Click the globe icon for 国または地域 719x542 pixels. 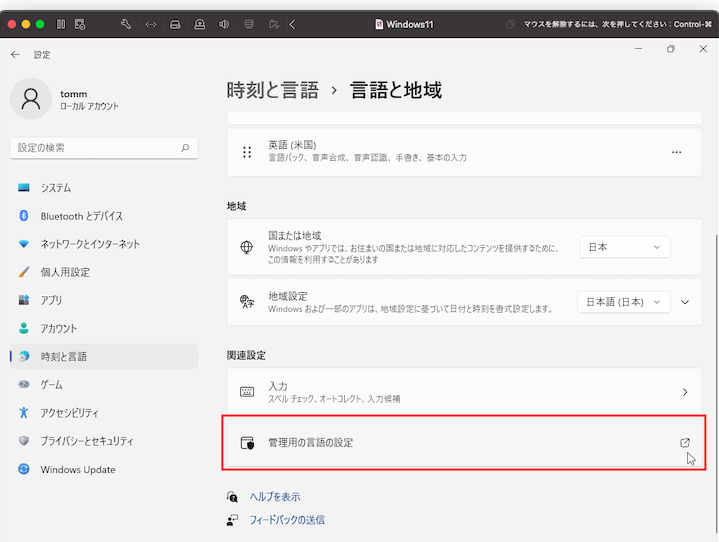point(247,247)
